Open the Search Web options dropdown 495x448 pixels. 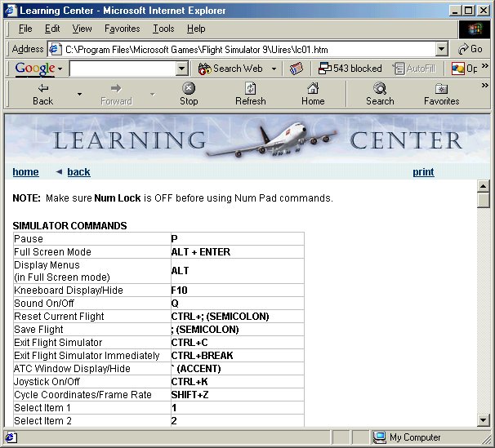(274, 69)
